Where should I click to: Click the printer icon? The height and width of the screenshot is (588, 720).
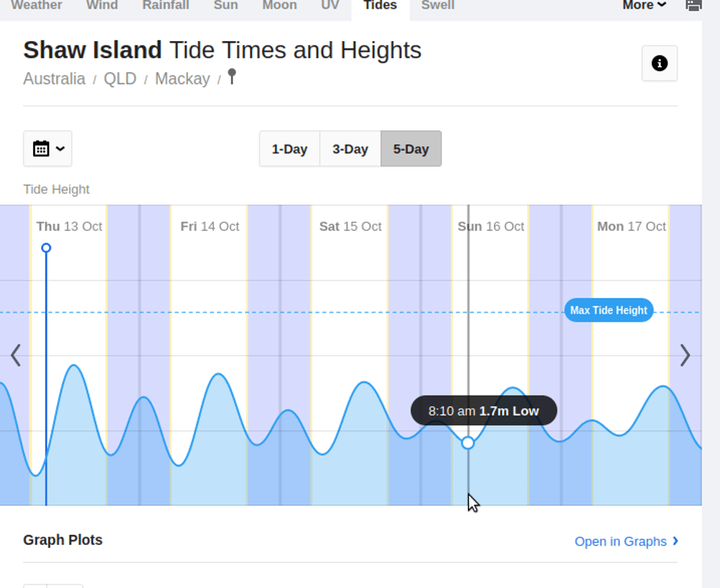tap(693, 6)
